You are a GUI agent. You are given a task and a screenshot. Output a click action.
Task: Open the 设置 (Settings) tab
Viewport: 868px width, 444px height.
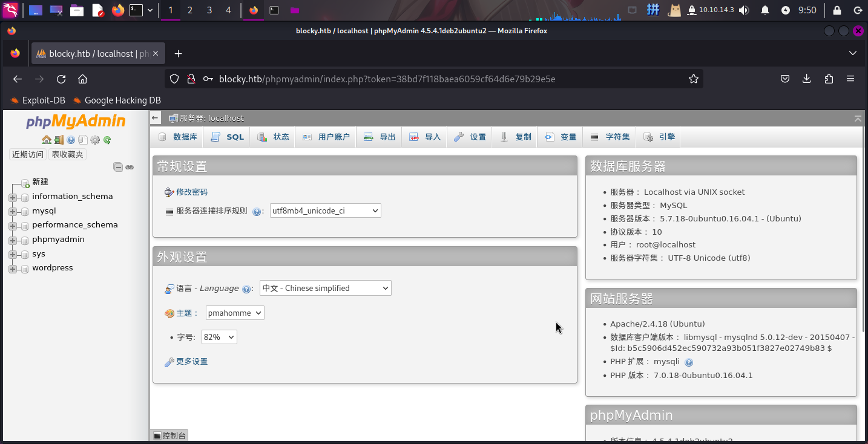coord(470,137)
